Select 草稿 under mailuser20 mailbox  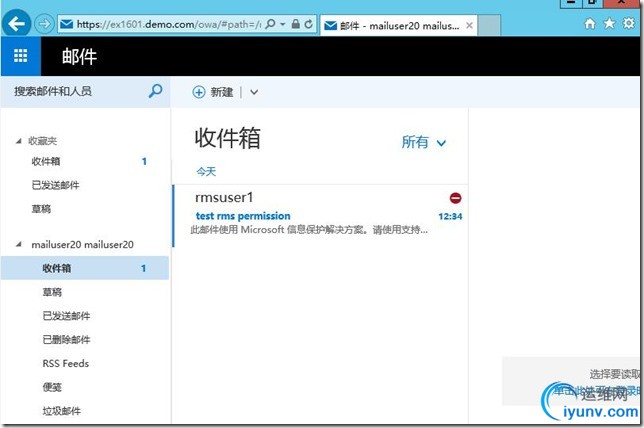tap(52, 292)
